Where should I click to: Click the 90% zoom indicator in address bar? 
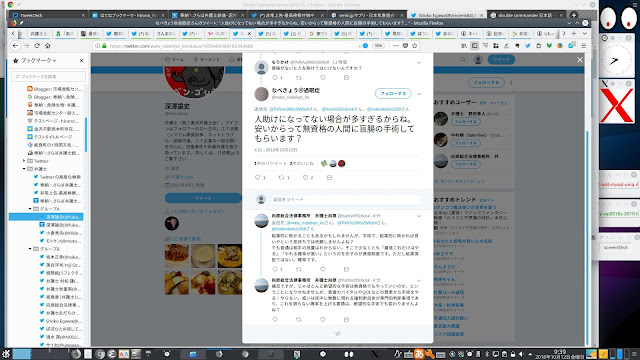(x=378, y=46)
